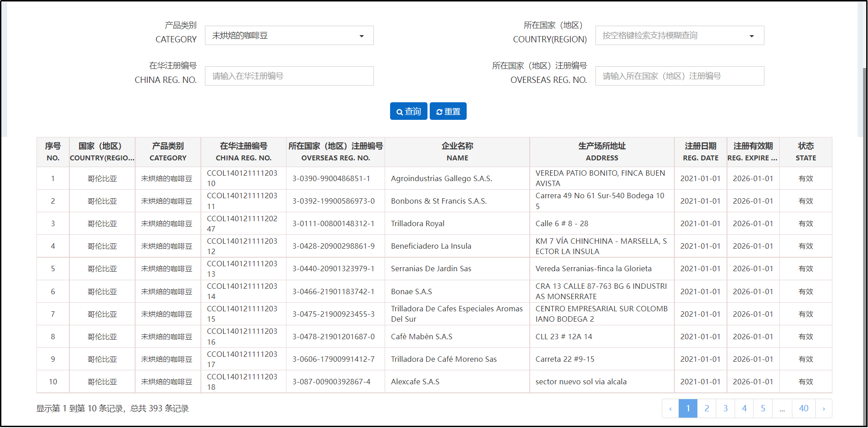Screen dimensions: 868x428
Task: Click the 状态 STATE column header
Action: pyautogui.click(x=806, y=152)
